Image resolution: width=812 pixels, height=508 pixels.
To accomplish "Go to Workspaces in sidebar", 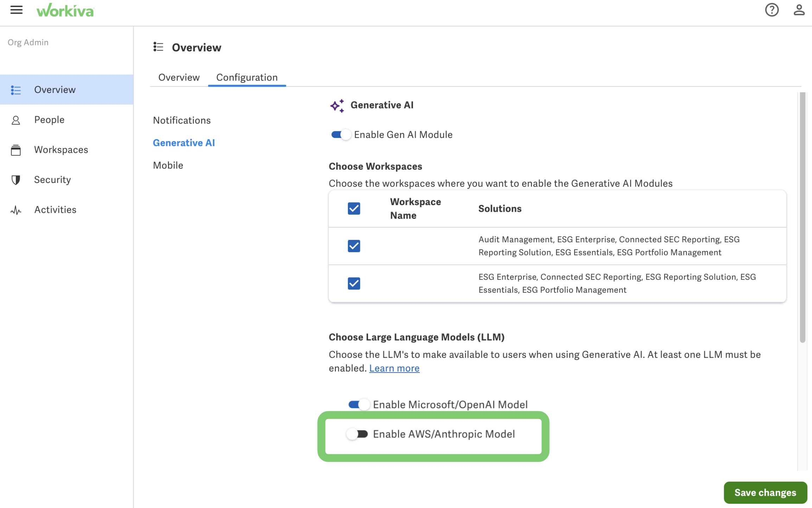I will [66, 150].
